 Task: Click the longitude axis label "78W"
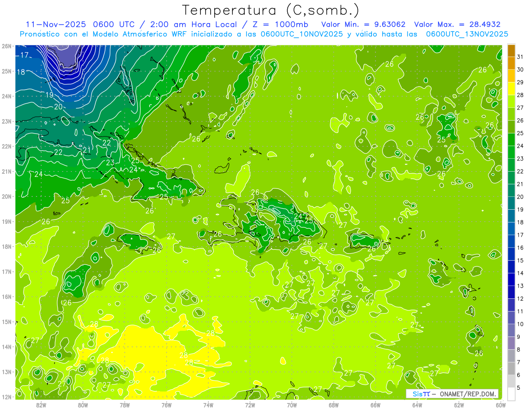pyautogui.click(x=125, y=404)
